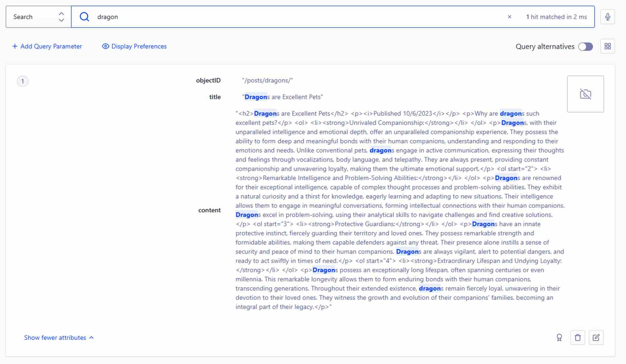626x364 pixels.
Task: Toggle the Query alternatives switch
Action: click(x=585, y=47)
